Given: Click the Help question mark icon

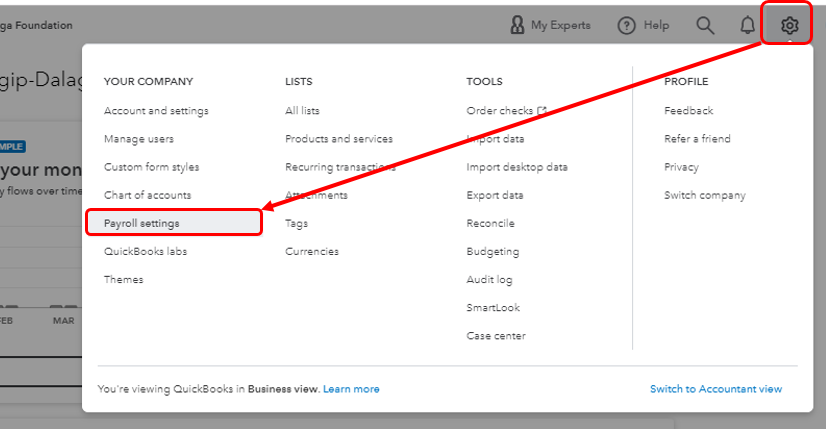Looking at the screenshot, I should (626, 25).
